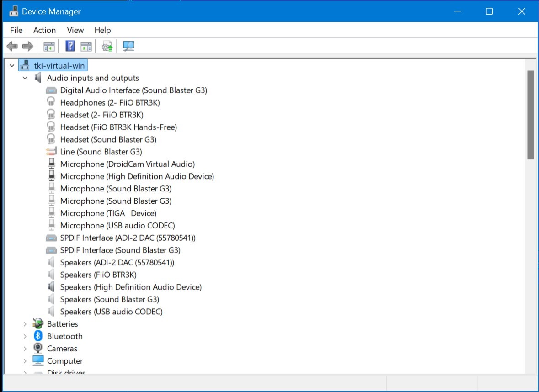The width and height of the screenshot is (539, 392).
Task: Open the View menu
Action: pyautogui.click(x=75, y=30)
